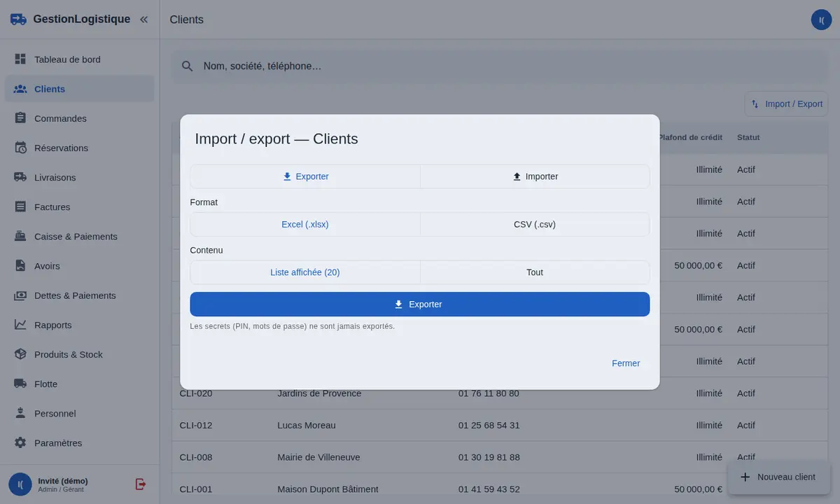Screen dimensions: 840x504
Task: Click the search magnifier icon
Action: [187, 66]
